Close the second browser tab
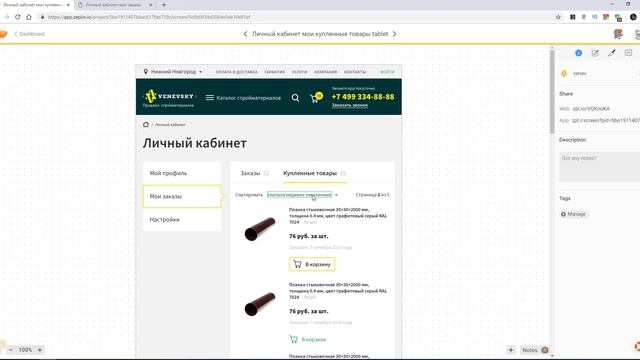 151,5
